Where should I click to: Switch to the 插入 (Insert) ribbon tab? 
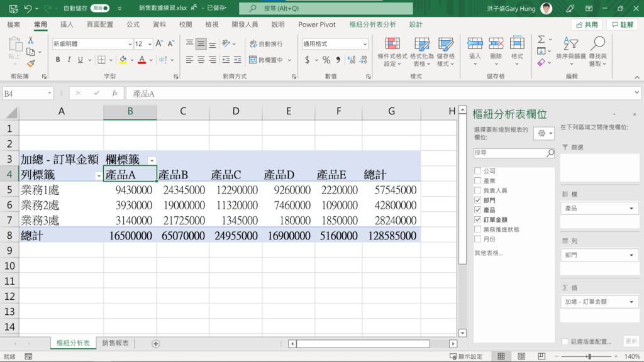67,25
